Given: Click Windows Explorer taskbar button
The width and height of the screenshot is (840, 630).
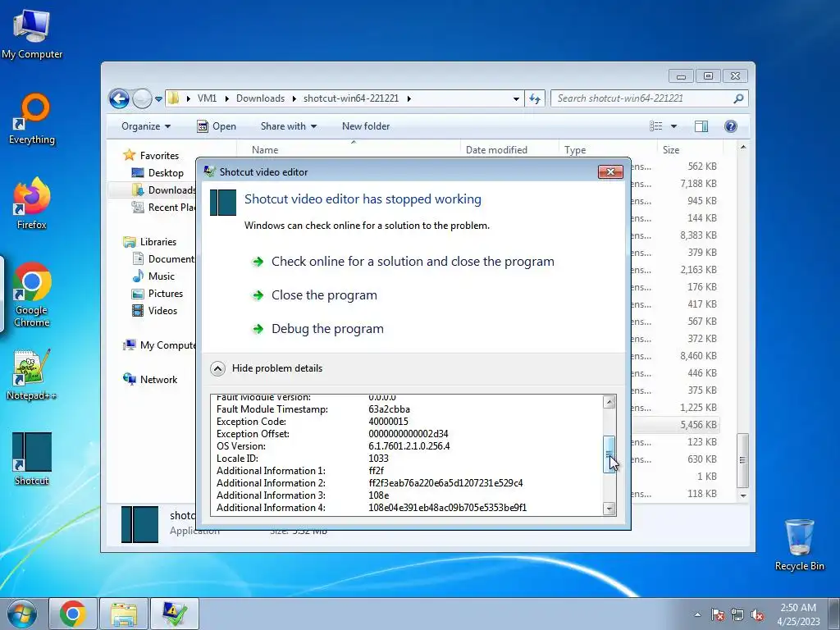Looking at the screenshot, I should [124, 614].
